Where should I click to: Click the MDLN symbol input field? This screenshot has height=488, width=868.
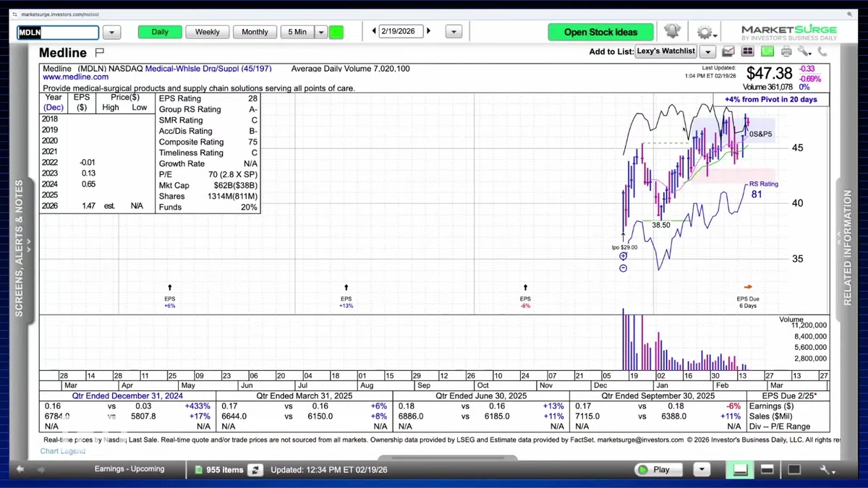point(58,33)
